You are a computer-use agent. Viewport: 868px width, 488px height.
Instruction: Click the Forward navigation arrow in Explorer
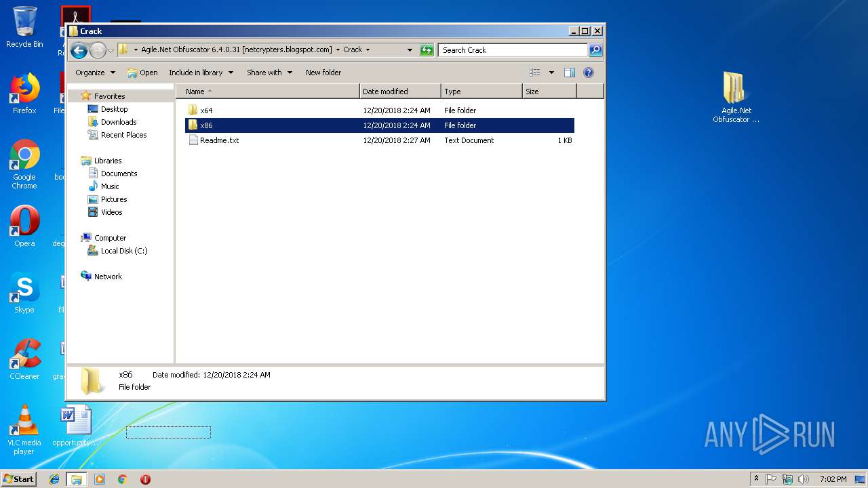click(x=98, y=50)
